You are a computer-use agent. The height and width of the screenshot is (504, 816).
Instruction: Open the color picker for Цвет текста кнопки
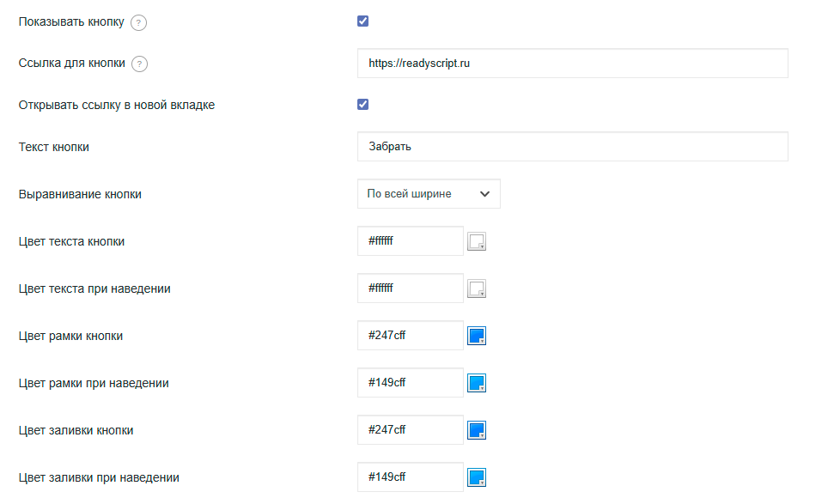[477, 241]
